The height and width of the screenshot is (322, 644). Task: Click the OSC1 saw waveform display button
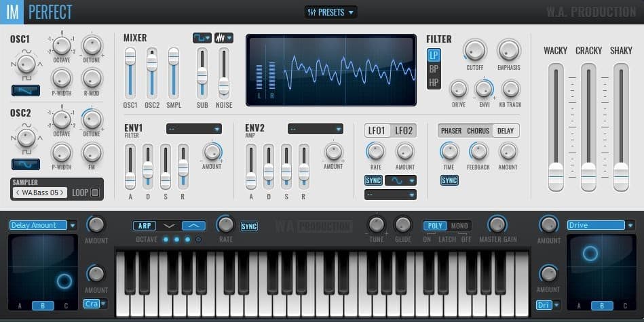[26, 90]
